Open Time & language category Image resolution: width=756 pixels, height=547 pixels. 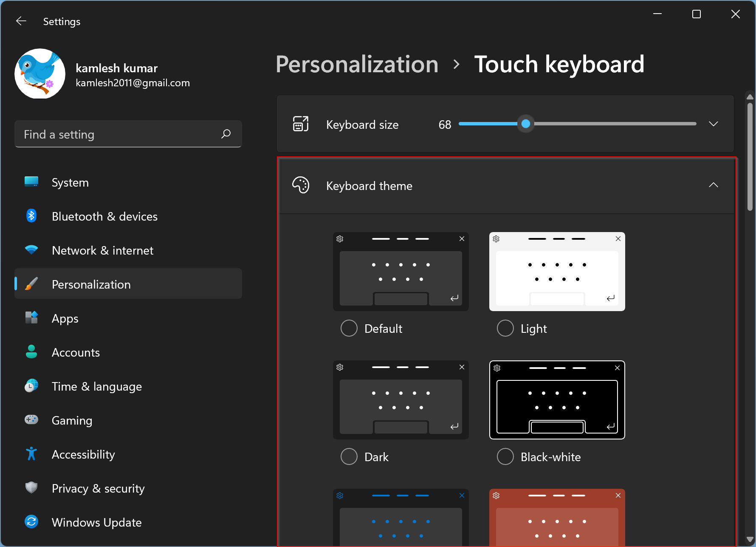128,386
